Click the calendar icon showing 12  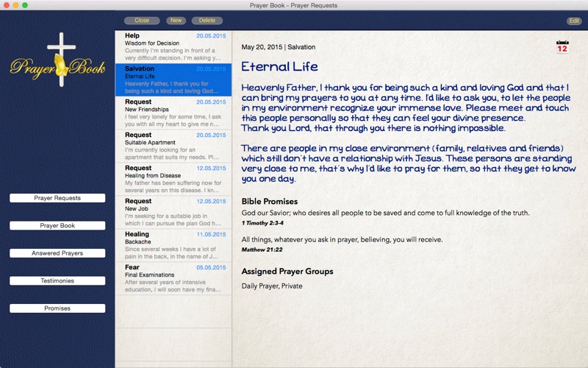(x=562, y=47)
